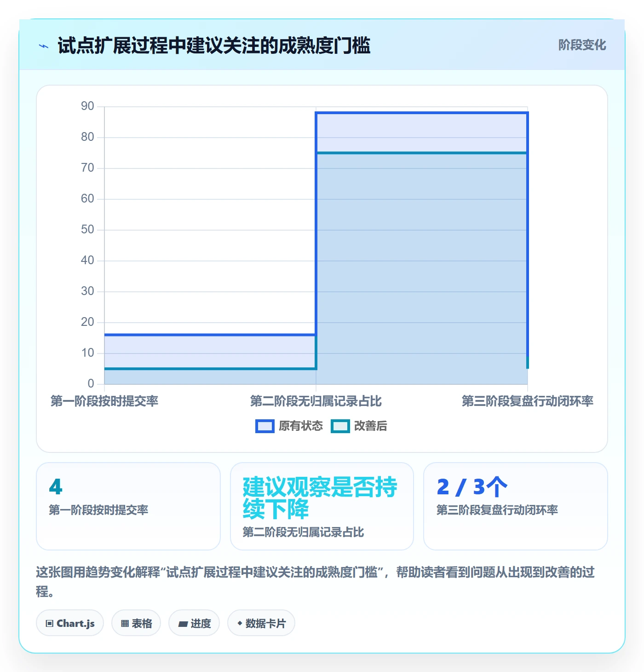Click the 第一阶段按时提交率 axis label

104,401
